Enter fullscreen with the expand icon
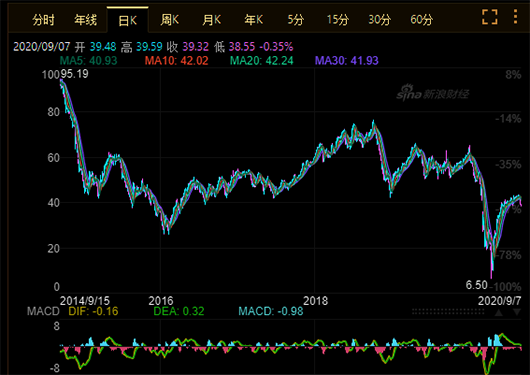This screenshot has width=530, height=375. pos(490,17)
